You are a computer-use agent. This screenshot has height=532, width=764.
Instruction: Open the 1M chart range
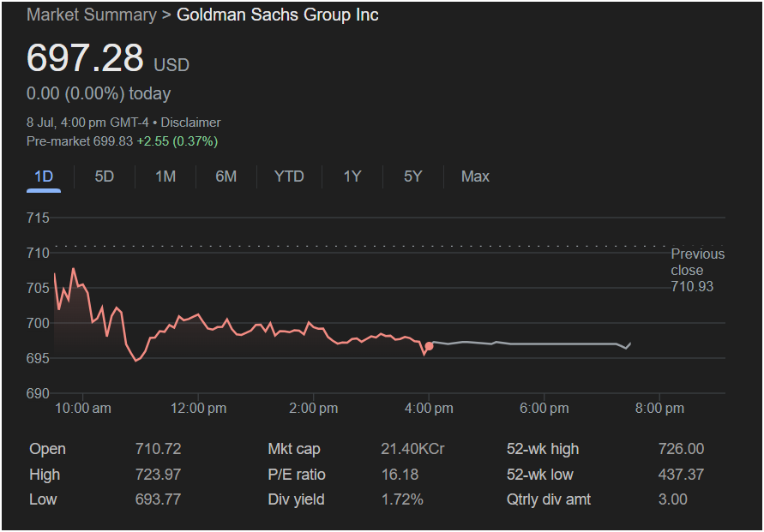(165, 176)
